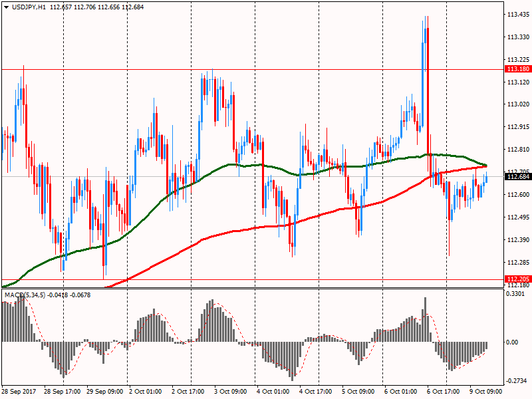The height and width of the screenshot is (399, 532).
Task: Select the 6 Oct 01:00 time label
Action: (x=401, y=392)
